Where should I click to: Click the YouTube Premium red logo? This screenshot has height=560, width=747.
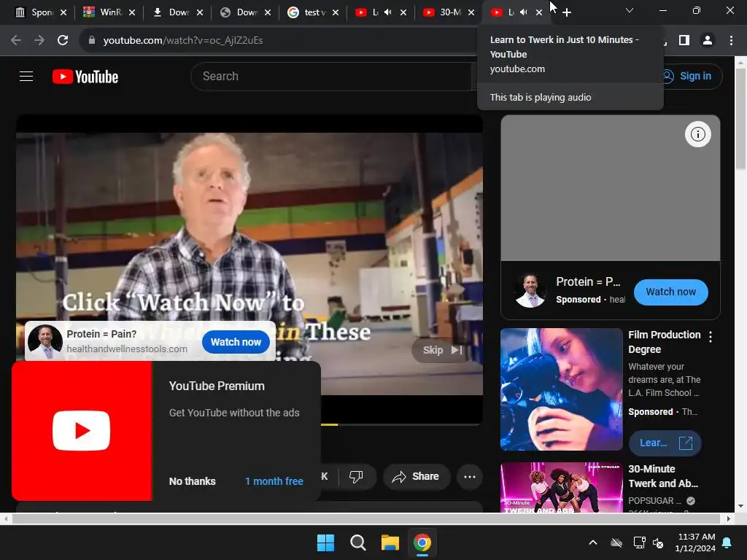[x=82, y=431]
